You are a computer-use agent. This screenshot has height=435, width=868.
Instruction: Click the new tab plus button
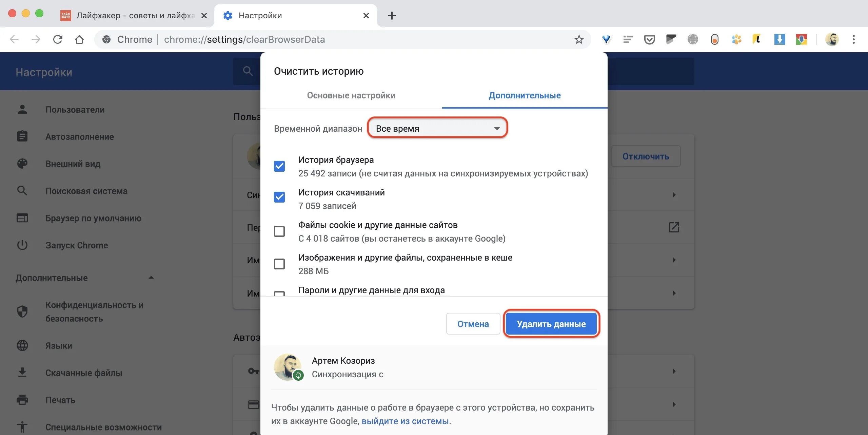point(392,16)
